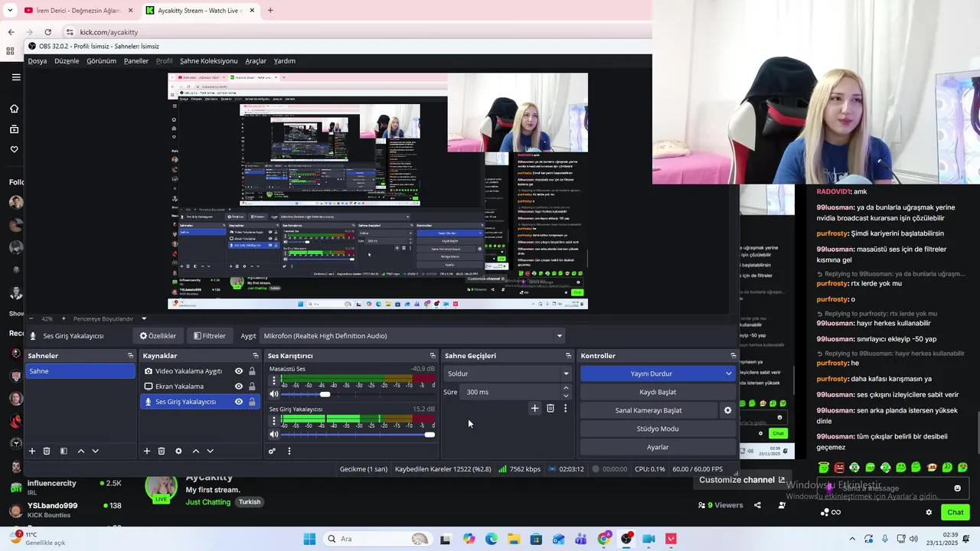Delete the selected scene via the trash icon in Sahneler

[x=47, y=451]
